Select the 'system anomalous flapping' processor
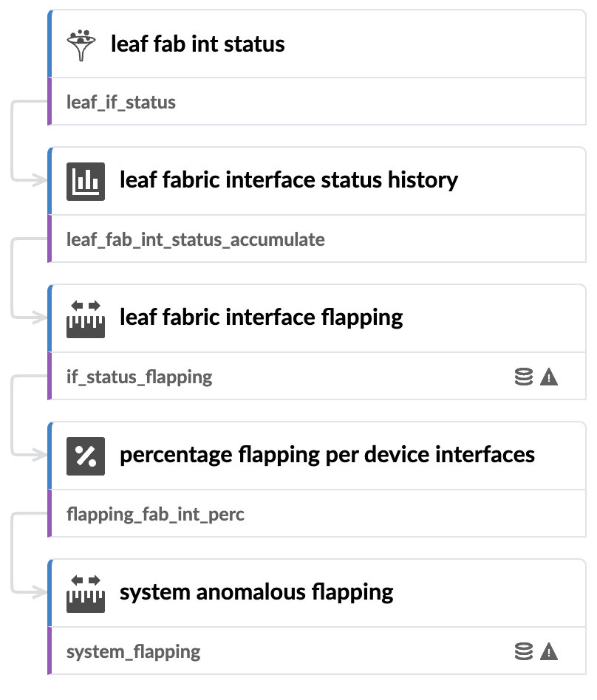Image resolution: width=597 pixels, height=700 pixels. pyautogui.click(x=256, y=592)
